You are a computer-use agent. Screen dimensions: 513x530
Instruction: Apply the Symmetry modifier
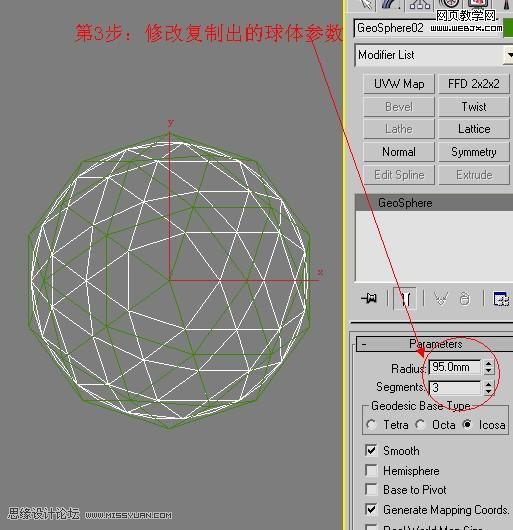click(x=474, y=152)
